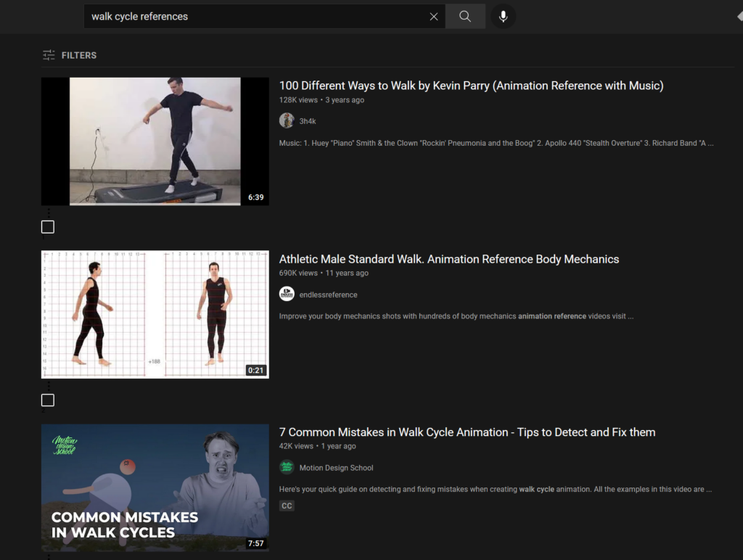Open three-dot menu below the grid walk thumbnail
The height and width of the screenshot is (560, 743).
pos(48,385)
